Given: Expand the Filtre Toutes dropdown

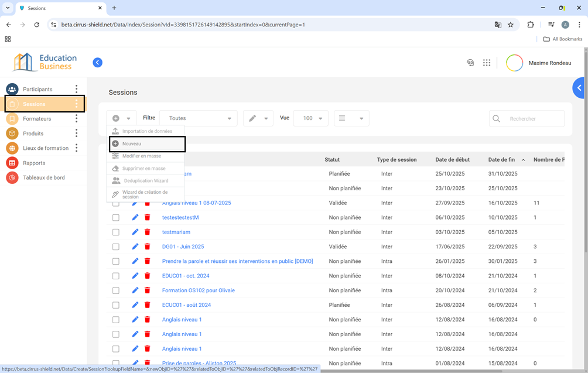Looking at the screenshot, I should coord(199,118).
